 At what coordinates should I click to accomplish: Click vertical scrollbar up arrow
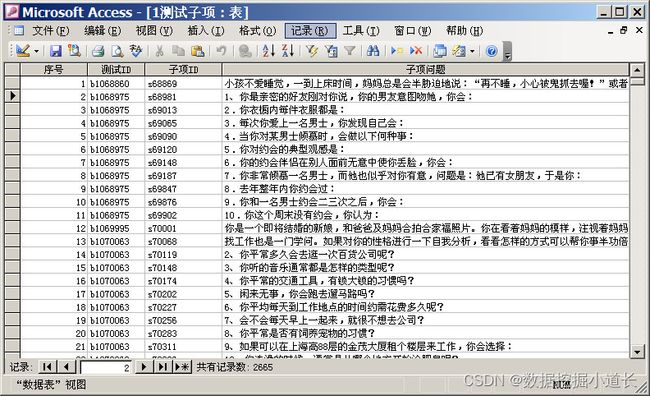637,70
